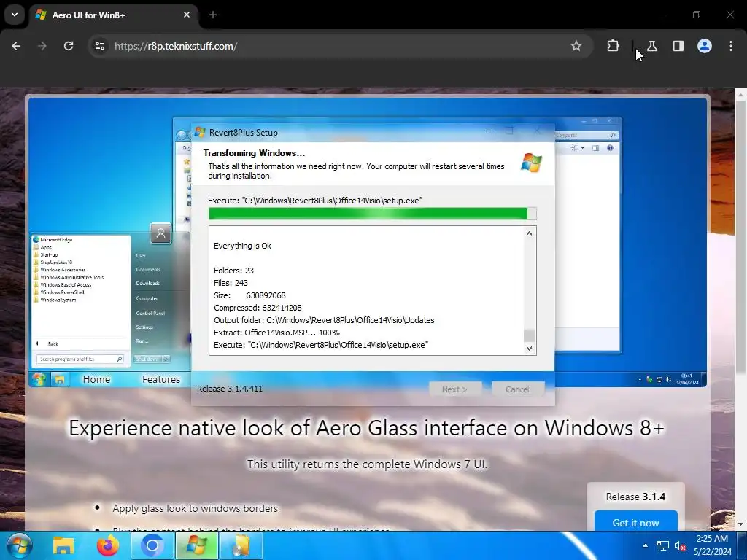The width and height of the screenshot is (747, 560).
Task: Open Chrome Labs flask icon
Action: [652, 46]
